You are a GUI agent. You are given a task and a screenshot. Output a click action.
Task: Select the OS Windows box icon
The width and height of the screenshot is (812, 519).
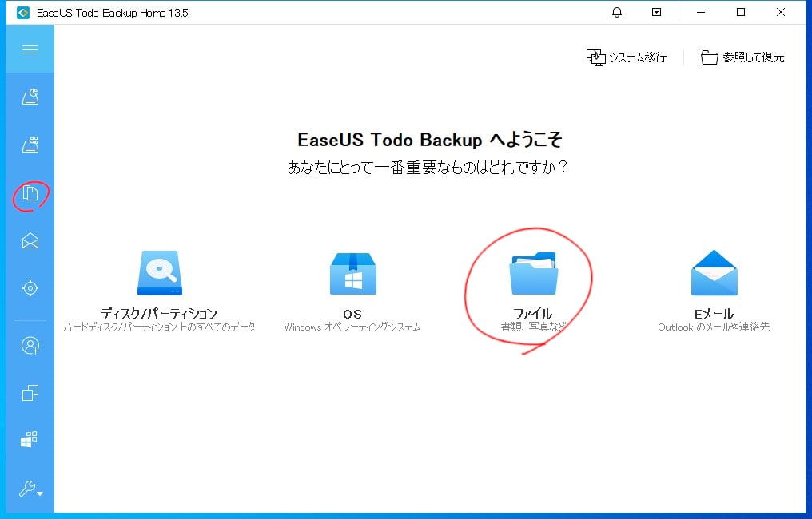coord(352,273)
